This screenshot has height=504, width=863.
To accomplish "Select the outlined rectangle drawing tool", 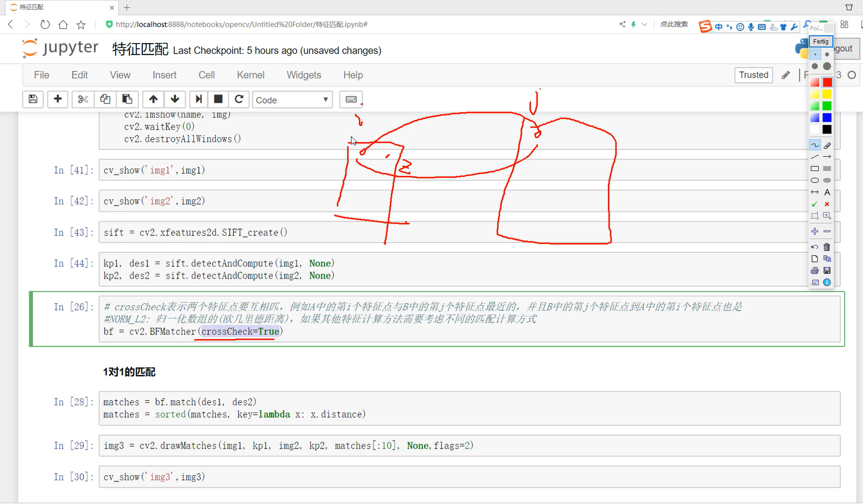I will click(815, 169).
